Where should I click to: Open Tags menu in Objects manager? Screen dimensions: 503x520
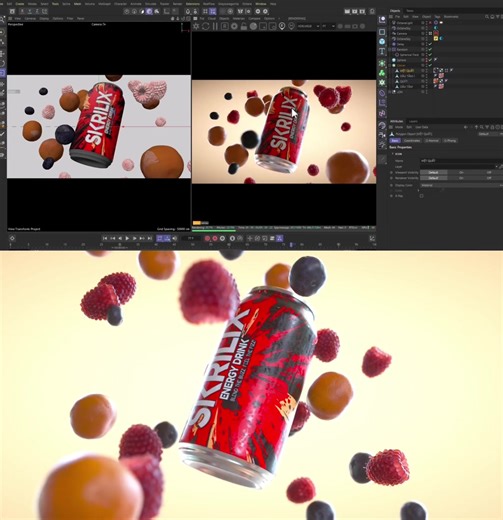pyautogui.click(x=437, y=16)
